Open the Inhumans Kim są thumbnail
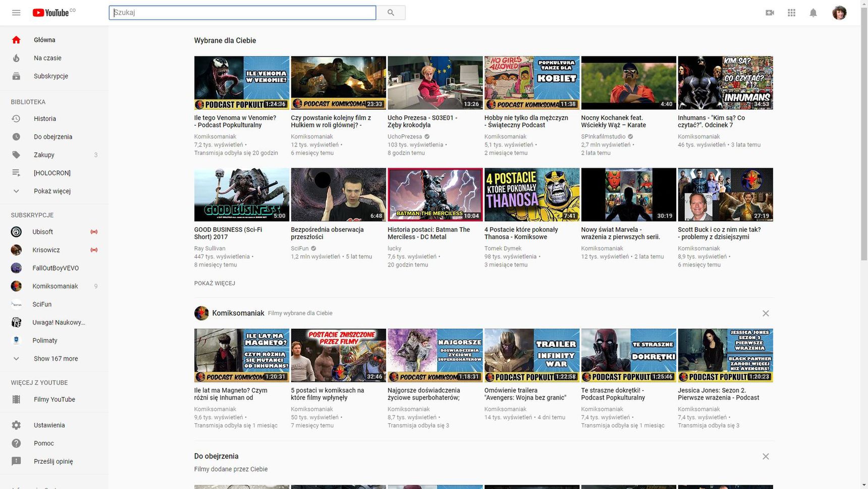Viewport: 868px width, 489px height. pos(725,83)
